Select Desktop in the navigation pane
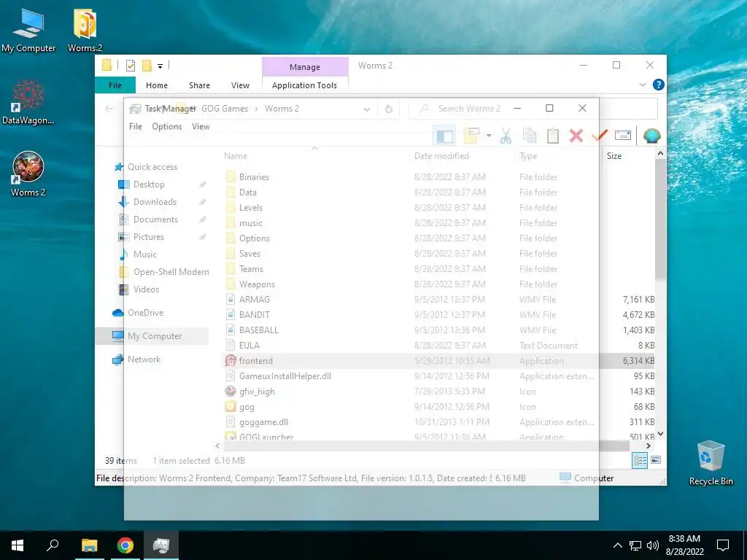The width and height of the screenshot is (747, 560). pos(149,184)
